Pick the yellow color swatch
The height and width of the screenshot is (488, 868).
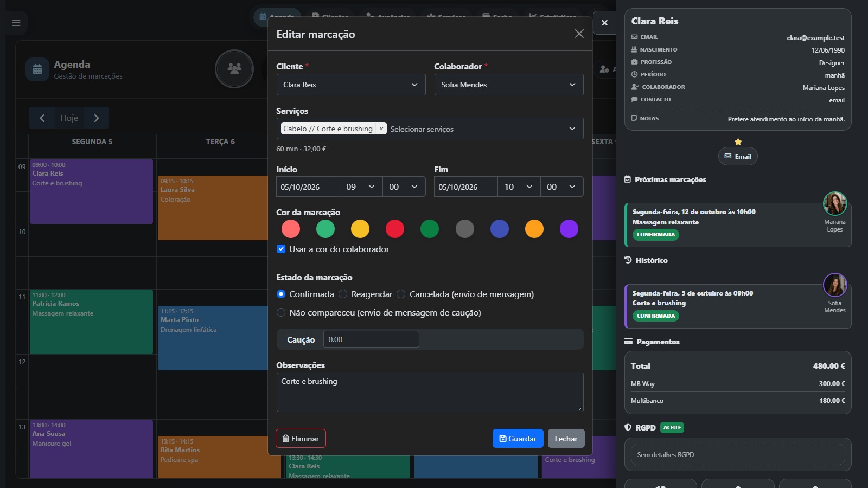tap(360, 229)
